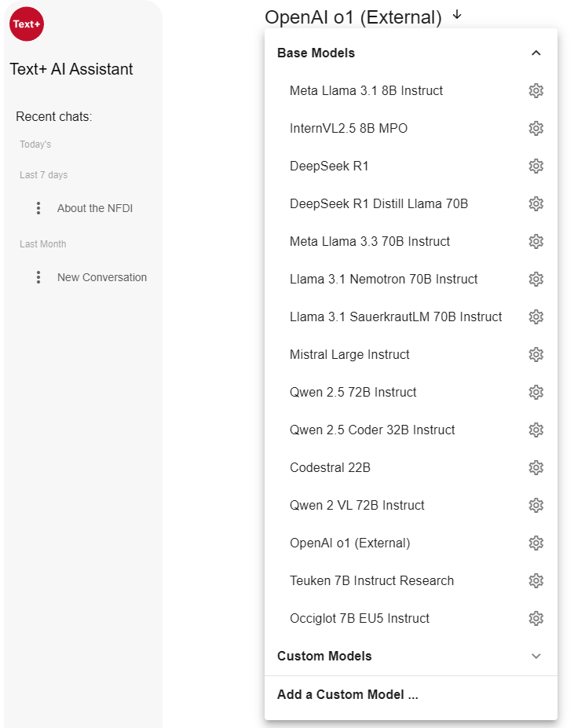
Task: Click gear icon beside Mistral Large Instruct
Action: (x=536, y=354)
